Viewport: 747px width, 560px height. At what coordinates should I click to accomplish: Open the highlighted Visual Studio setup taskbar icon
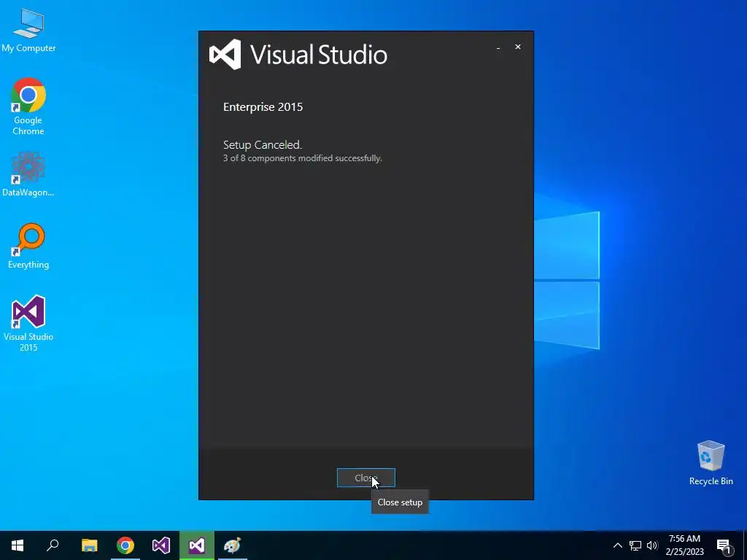[x=197, y=545]
